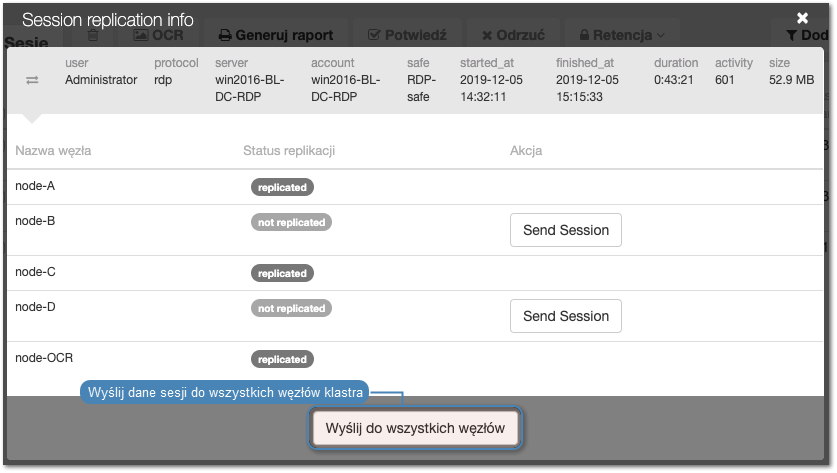The height and width of the screenshot is (473, 837).
Task: Send Session to node-B
Action: tap(566, 230)
